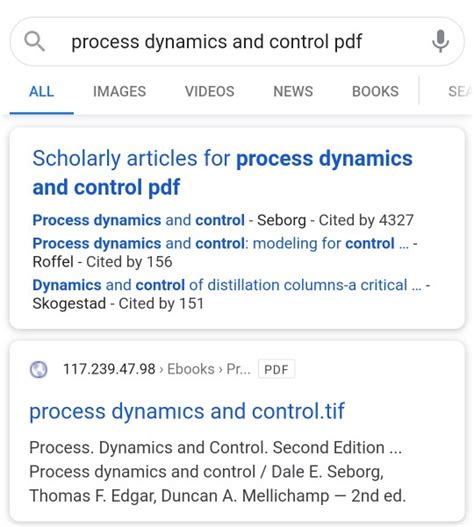Open the process dynamics and control.tif result
Screen dimensions: 474x527
tap(187, 411)
